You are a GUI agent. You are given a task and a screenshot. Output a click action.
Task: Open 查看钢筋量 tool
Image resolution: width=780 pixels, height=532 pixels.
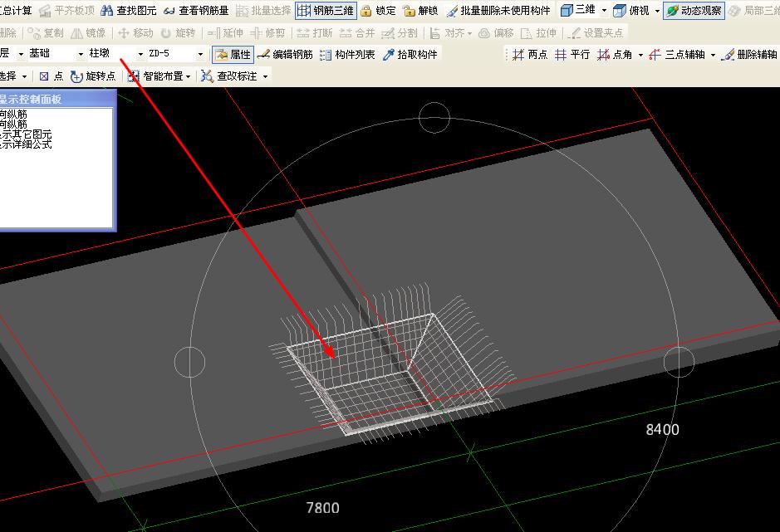(196, 11)
